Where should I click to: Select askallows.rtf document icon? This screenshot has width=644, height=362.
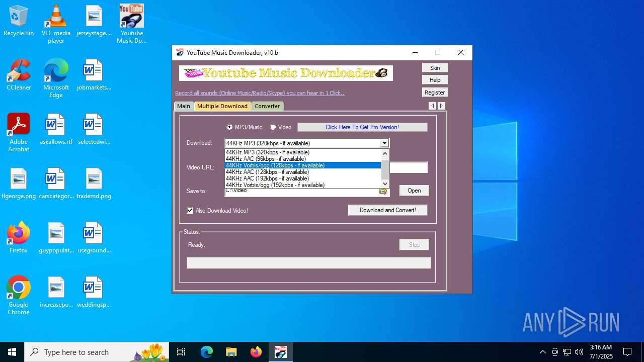pyautogui.click(x=56, y=130)
